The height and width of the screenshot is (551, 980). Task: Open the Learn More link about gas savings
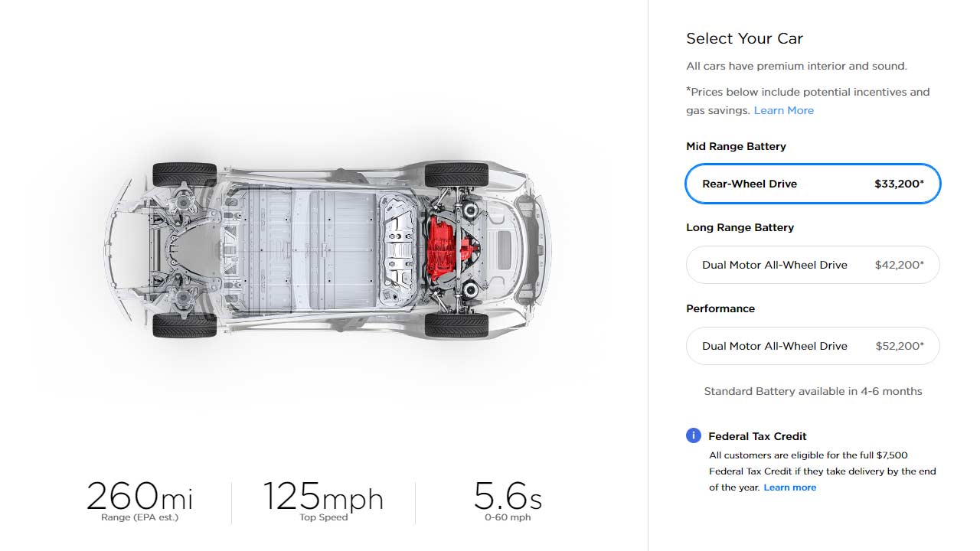pyautogui.click(x=783, y=110)
